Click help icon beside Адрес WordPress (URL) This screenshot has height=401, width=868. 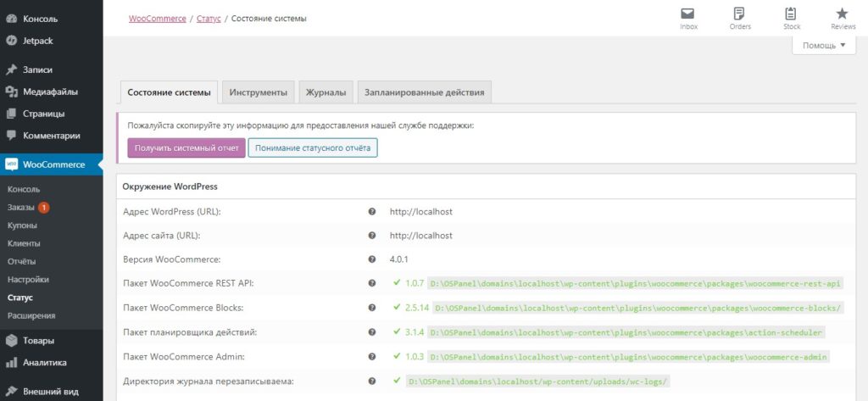point(372,212)
